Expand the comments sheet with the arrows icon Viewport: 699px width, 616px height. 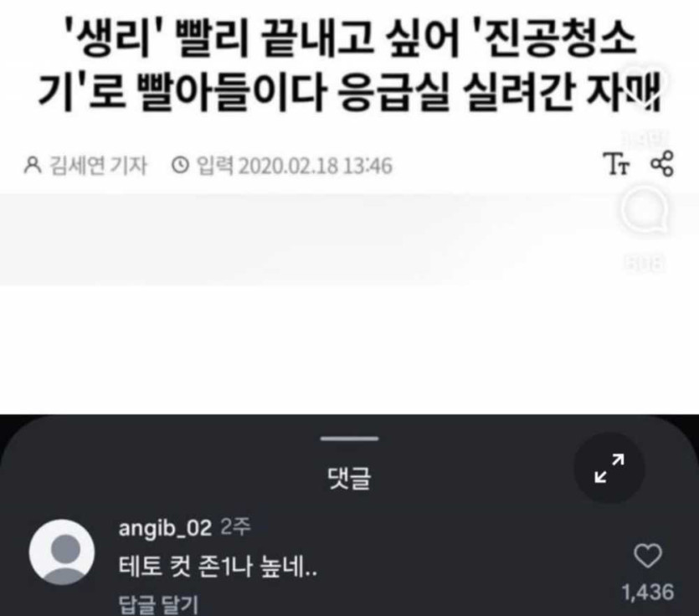[609, 468]
